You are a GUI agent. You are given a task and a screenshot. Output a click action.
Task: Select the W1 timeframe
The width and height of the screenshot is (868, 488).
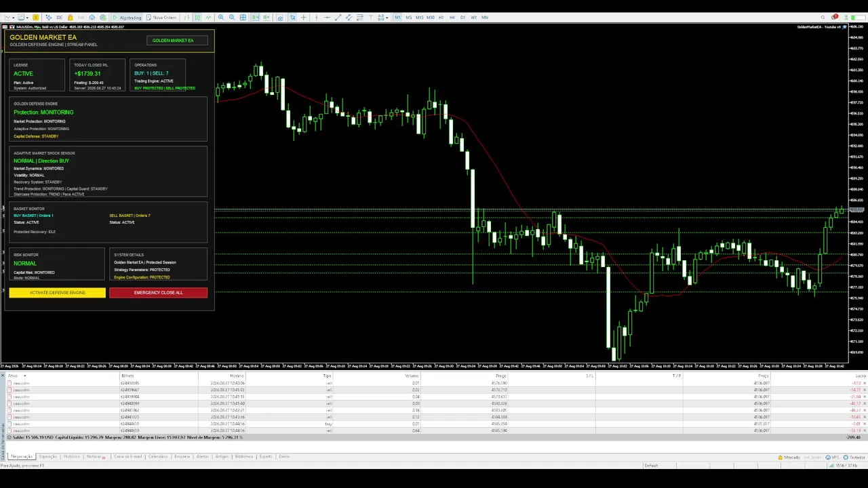tap(474, 17)
